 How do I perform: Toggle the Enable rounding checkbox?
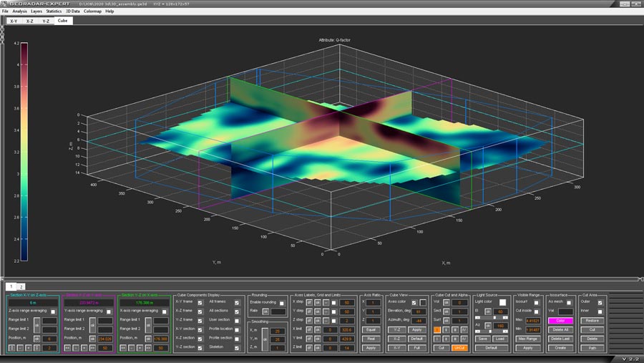[282, 303]
